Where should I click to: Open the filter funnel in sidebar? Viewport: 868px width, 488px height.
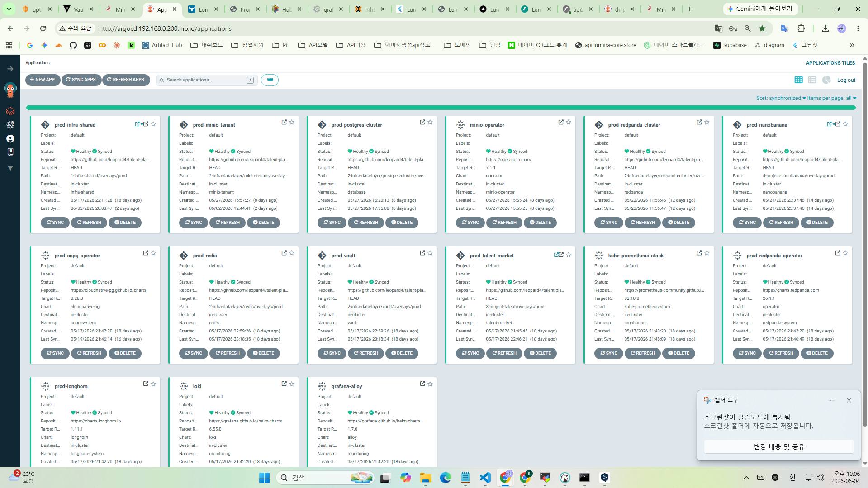point(10,168)
